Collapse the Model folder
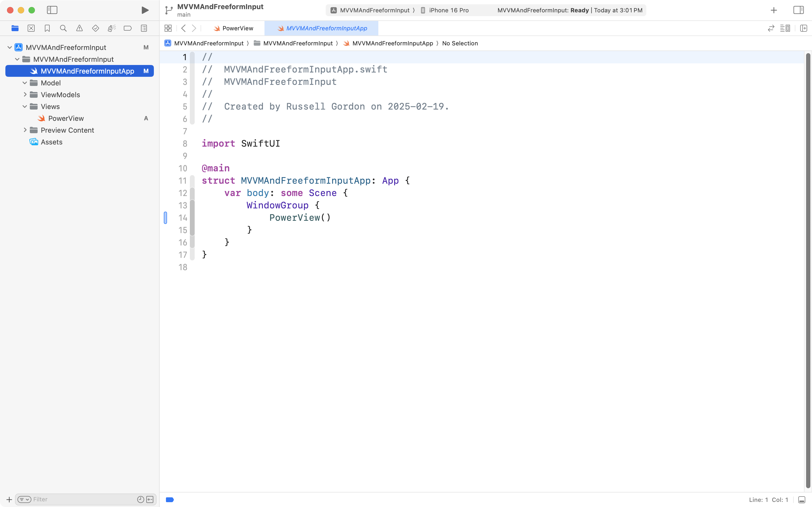This screenshot has height=507, width=812. pos(25,83)
